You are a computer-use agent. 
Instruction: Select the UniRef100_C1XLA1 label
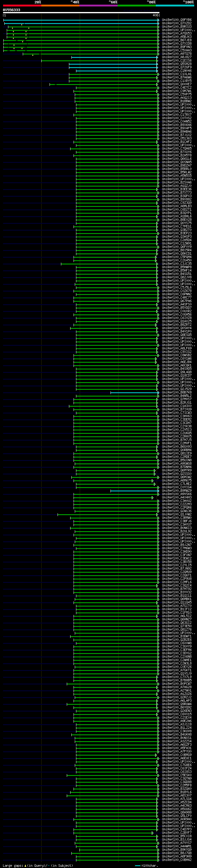(177, 74)
